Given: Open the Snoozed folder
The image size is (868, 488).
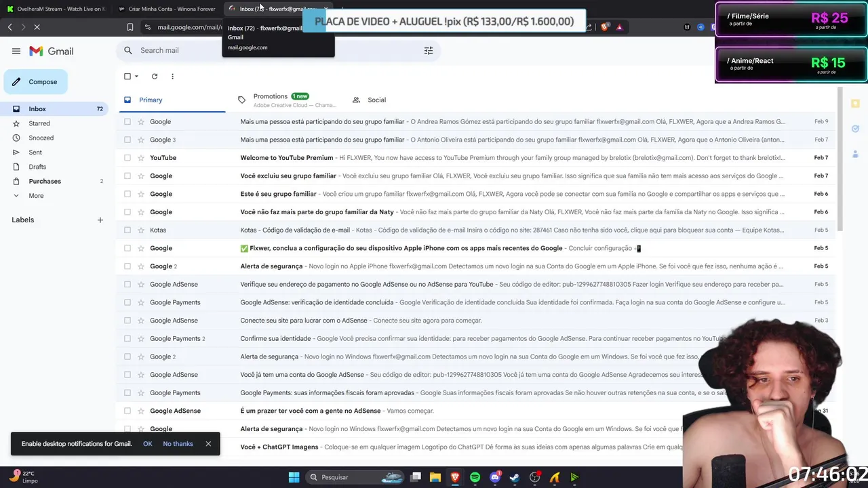Looking at the screenshot, I should pos(41,138).
